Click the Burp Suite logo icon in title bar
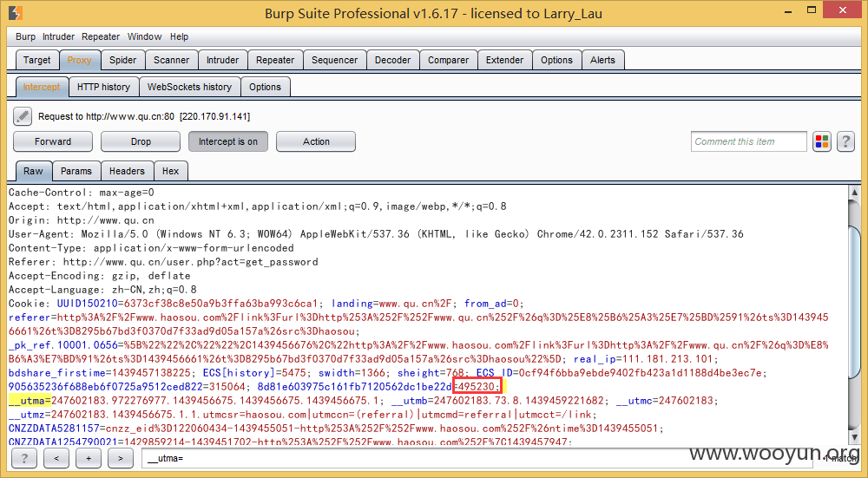This screenshot has width=868, height=478. (x=16, y=13)
